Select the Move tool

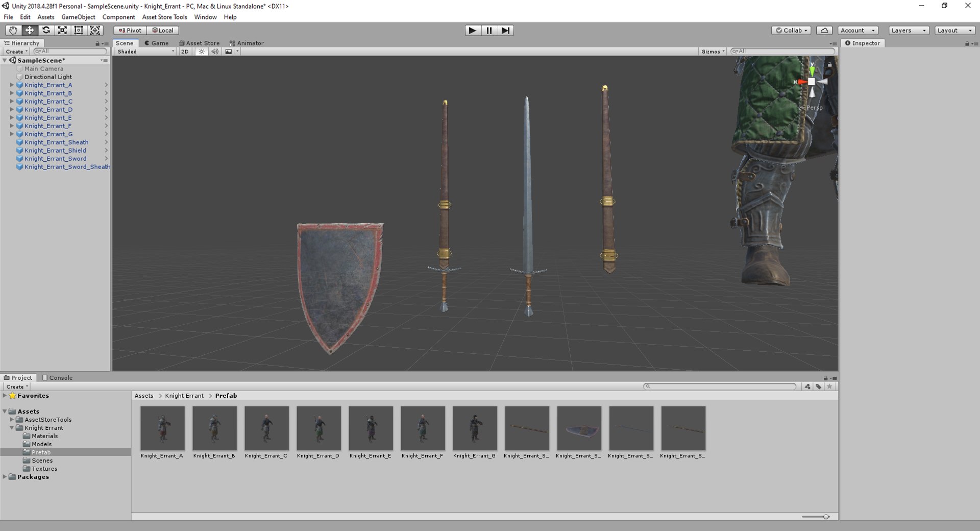point(30,30)
